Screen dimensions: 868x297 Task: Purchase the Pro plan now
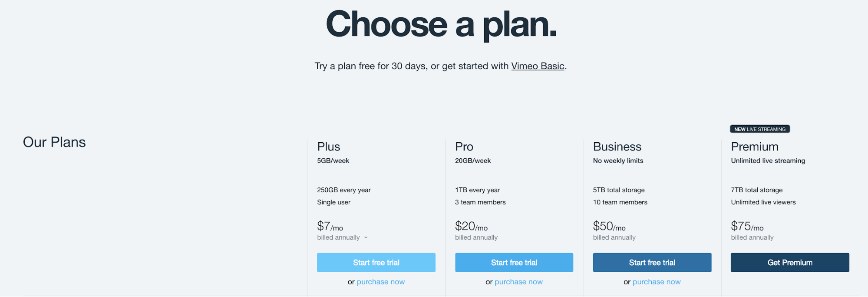[x=518, y=282]
